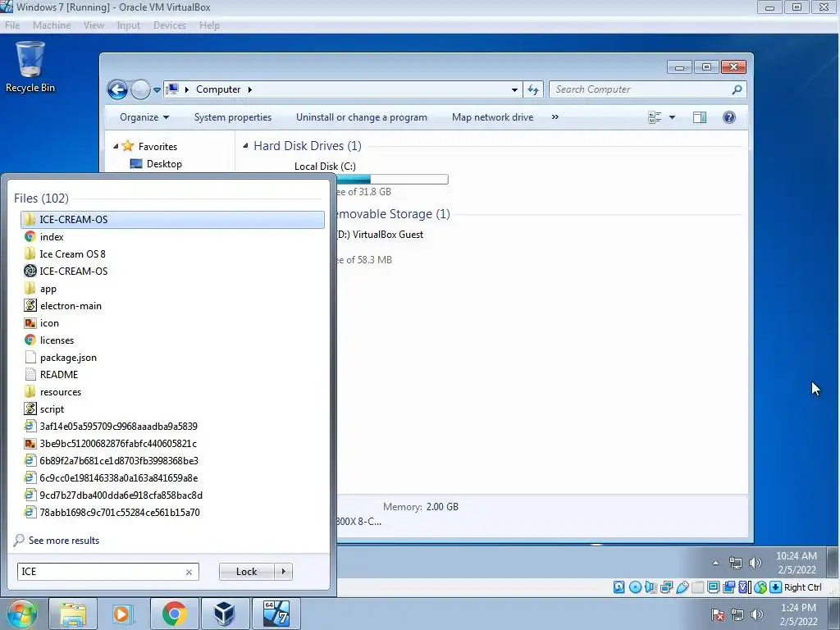Screen dimensions: 840x630
Task: Click the refresh button in address bar
Action: [x=533, y=89]
